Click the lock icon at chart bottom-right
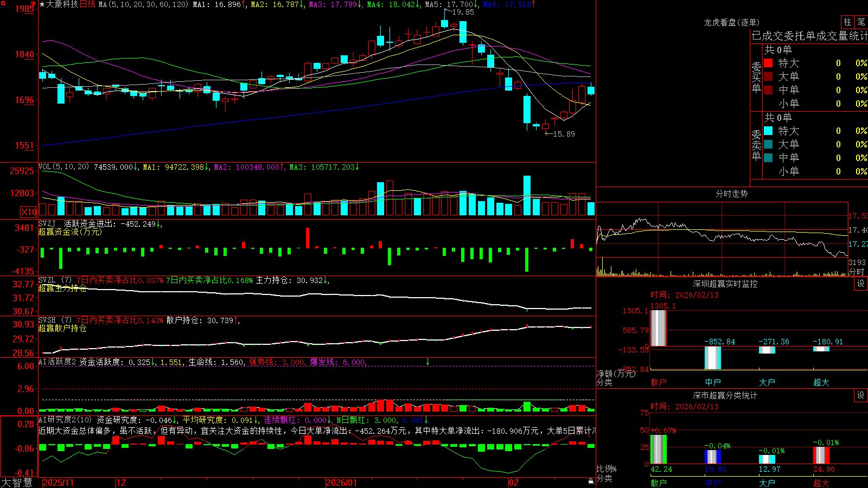 591,481
